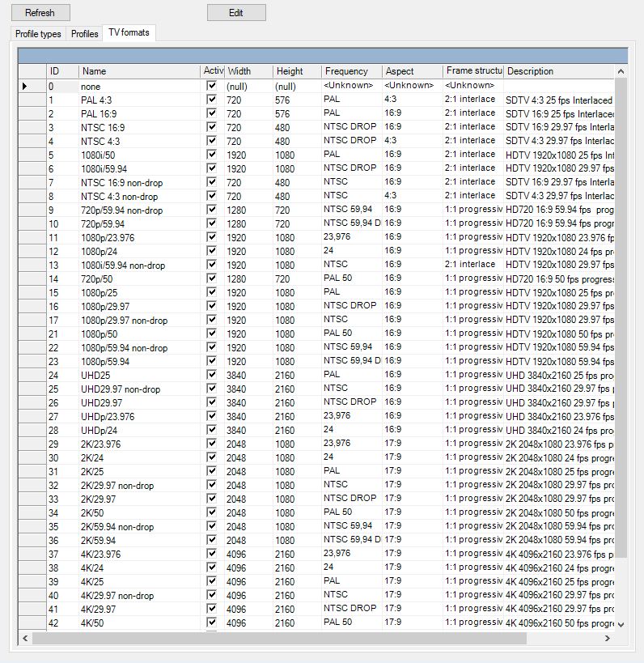Toggle Active checkbox for NTSC 16:9 row ID 3
Screen dimensions: 644x663
click(212, 127)
